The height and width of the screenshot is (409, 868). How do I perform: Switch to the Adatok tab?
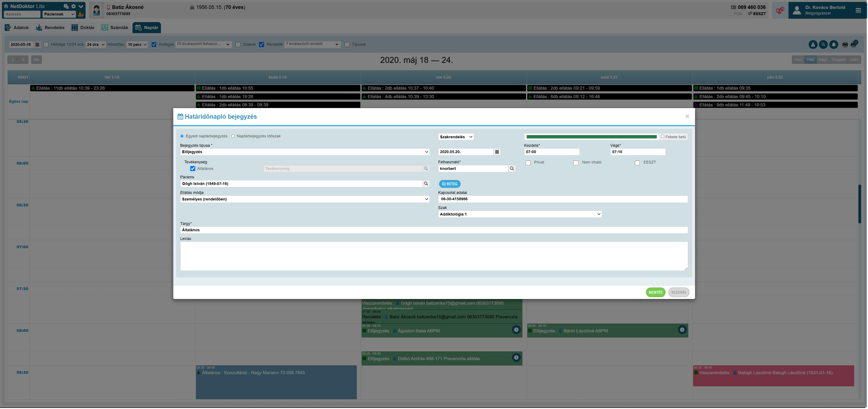[x=17, y=28]
